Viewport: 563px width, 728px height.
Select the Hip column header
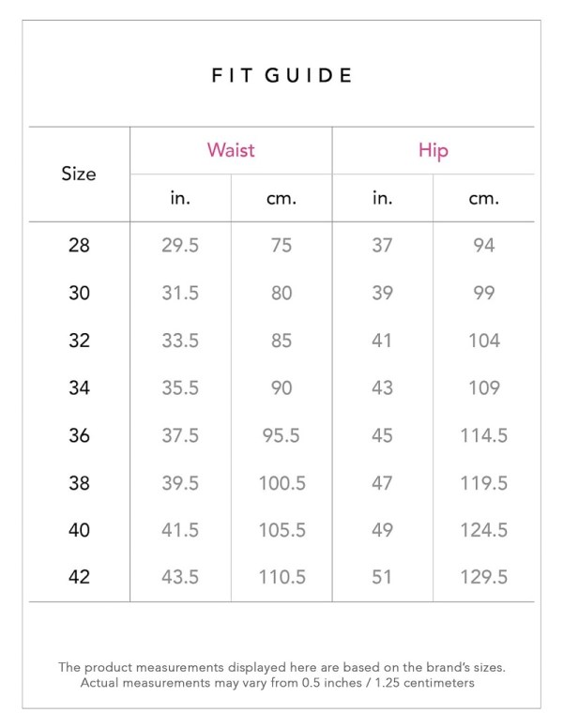pos(433,151)
